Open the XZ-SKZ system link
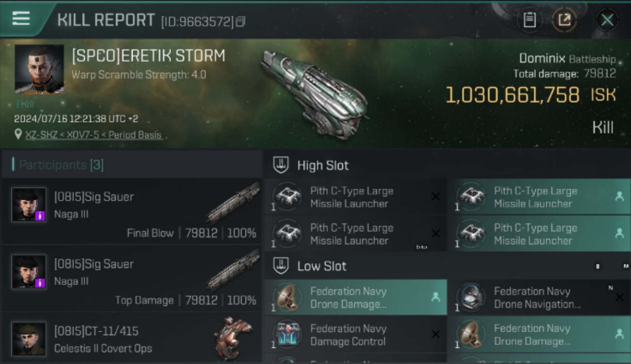The width and height of the screenshot is (631, 364). tap(41, 135)
